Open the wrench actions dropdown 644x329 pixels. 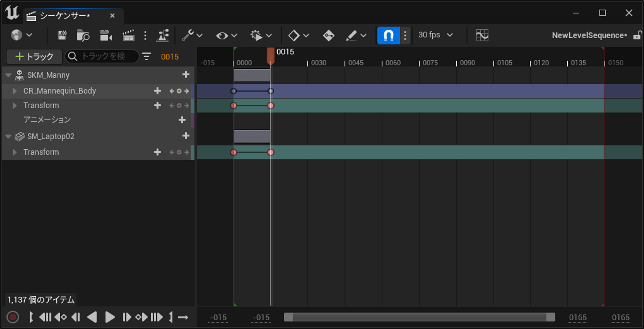192,35
